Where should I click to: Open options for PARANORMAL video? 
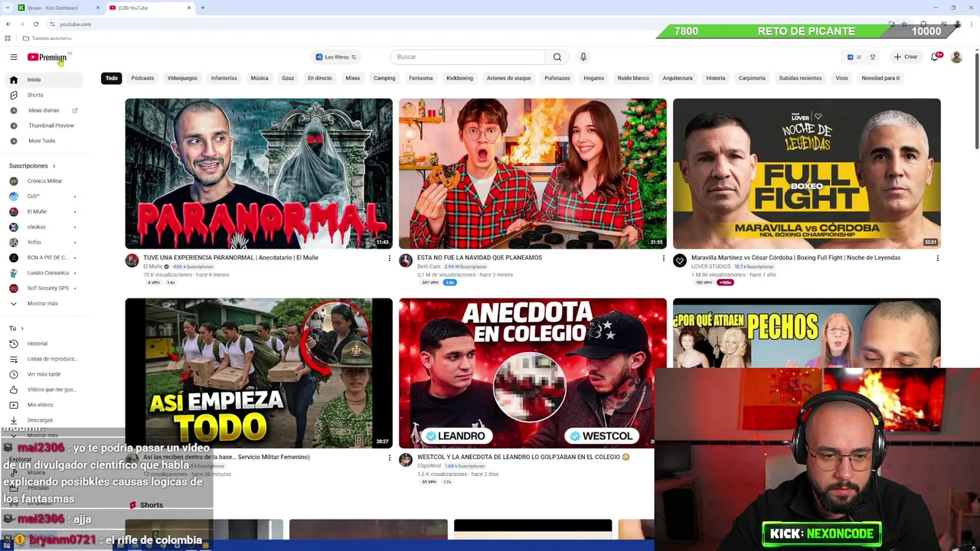tap(389, 259)
